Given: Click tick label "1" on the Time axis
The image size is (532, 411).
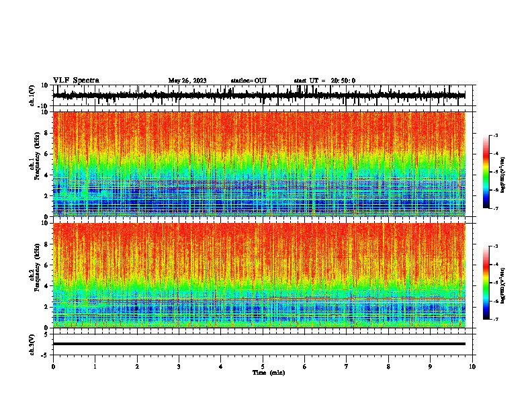Looking at the screenshot, I should [95, 367].
